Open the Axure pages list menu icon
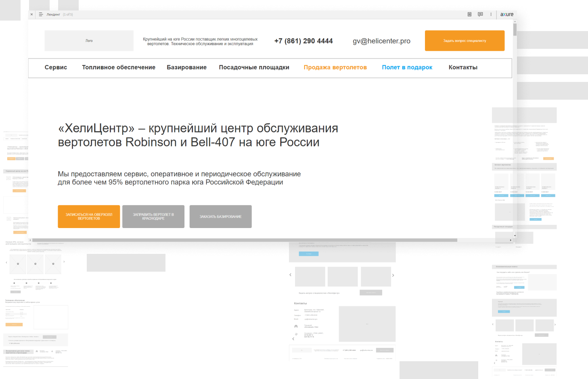This screenshot has width=588, height=379. pyautogui.click(x=41, y=15)
